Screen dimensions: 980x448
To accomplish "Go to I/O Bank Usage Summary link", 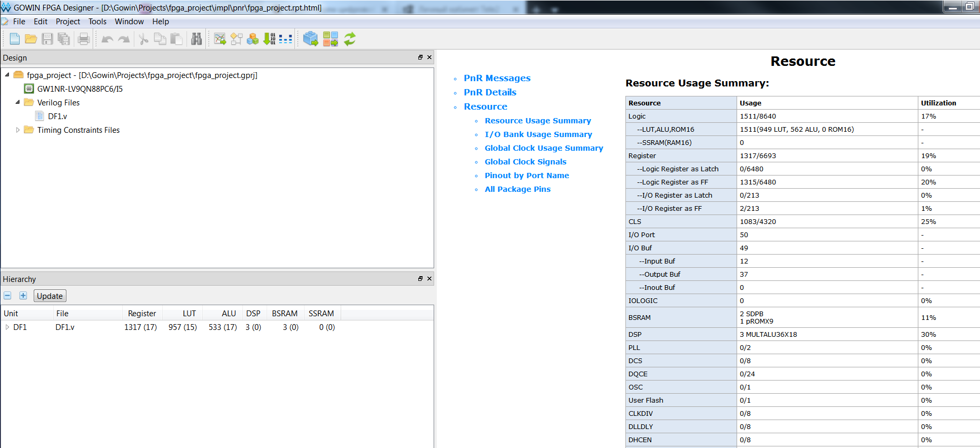I will 538,134.
